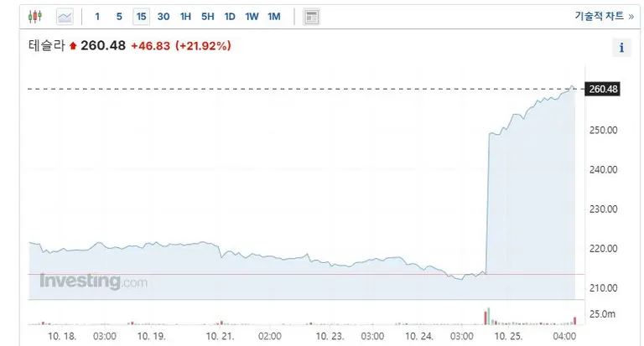The height and width of the screenshot is (346, 644).
Task: Click the 테슬라 stock name
Action: 47,46
